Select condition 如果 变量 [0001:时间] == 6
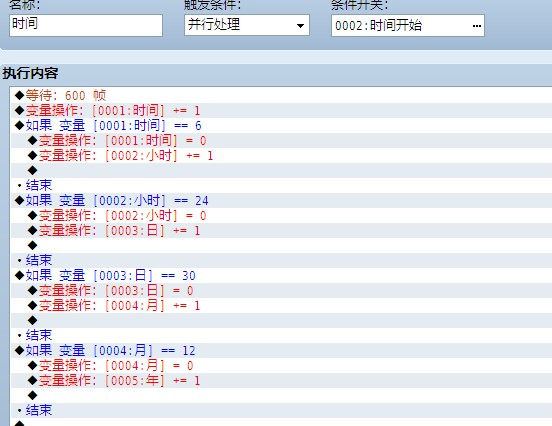The image size is (552, 426). [x=282, y=126]
